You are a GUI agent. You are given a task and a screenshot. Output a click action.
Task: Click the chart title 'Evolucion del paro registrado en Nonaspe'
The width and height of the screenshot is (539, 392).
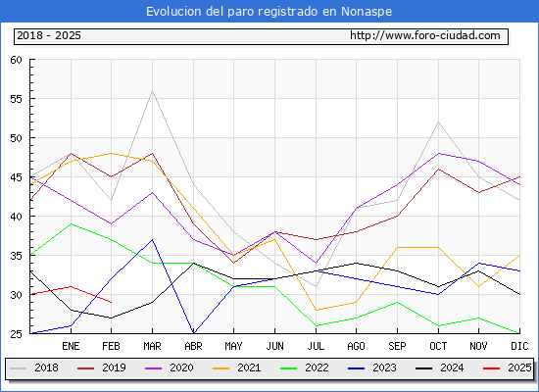(269, 12)
